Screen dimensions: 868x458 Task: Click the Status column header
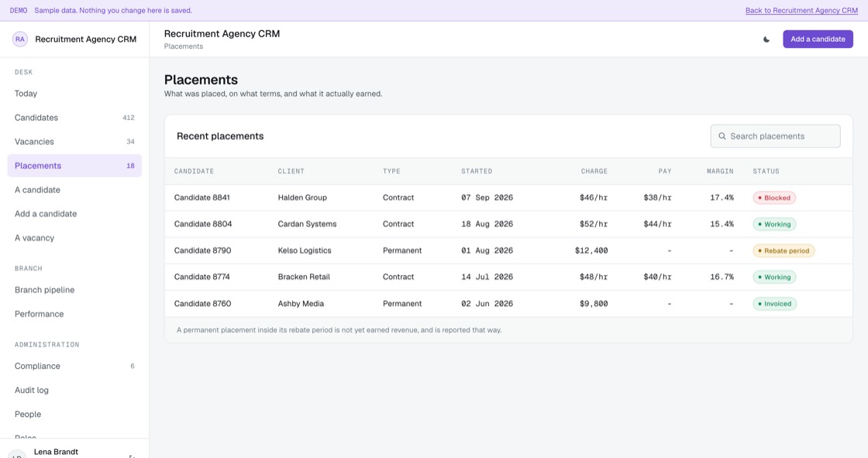point(766,171)
